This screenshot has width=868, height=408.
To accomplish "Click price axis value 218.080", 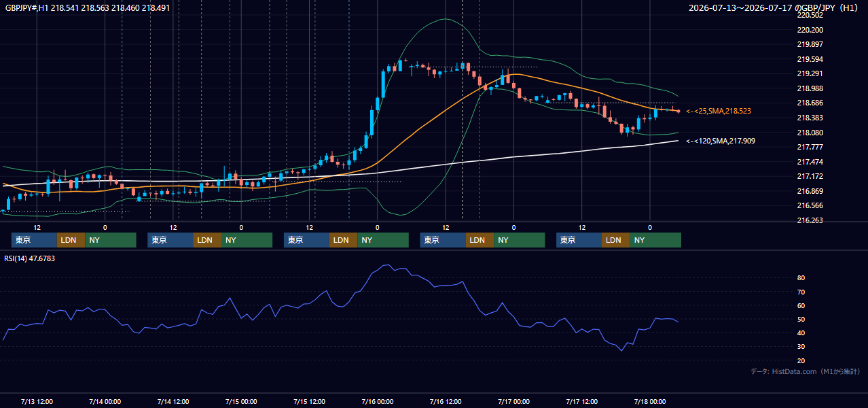I will pos(810,133).
